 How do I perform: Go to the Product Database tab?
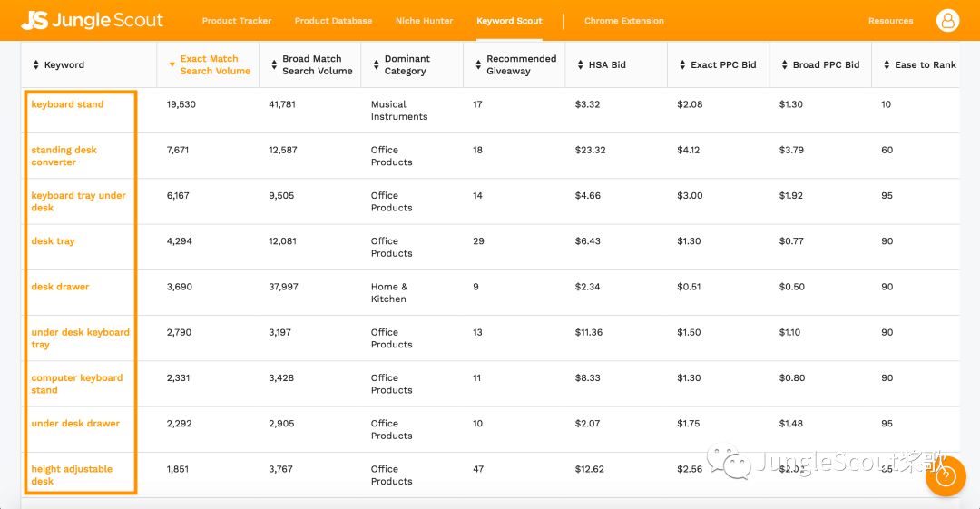click(x=333, y=21)
